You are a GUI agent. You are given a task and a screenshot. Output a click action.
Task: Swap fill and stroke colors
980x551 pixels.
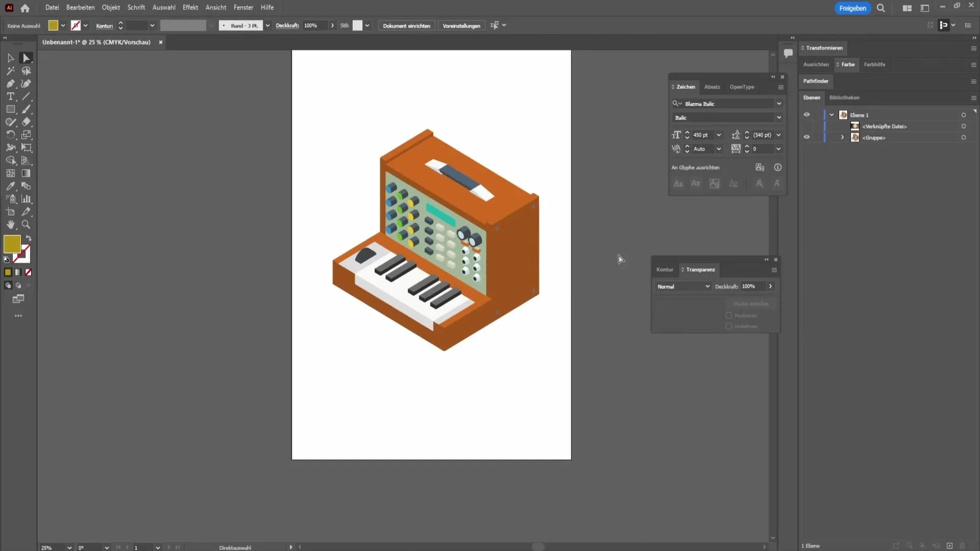coord(29,238)
